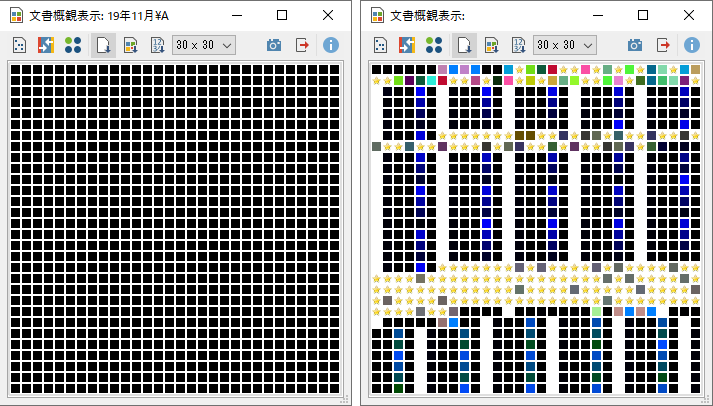Open 30 x 30 size dropdown in right window
The image size is (713, 406).
565,45
